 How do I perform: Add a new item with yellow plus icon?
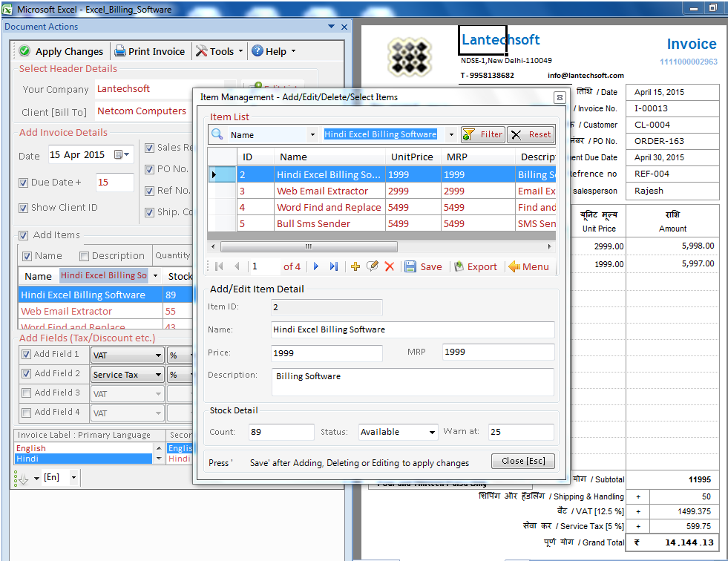355,266
